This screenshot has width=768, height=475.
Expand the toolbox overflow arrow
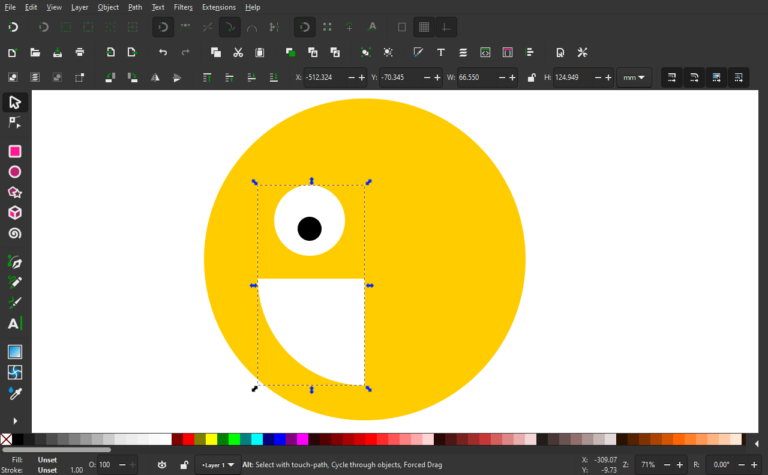click(x=15, y=421)
